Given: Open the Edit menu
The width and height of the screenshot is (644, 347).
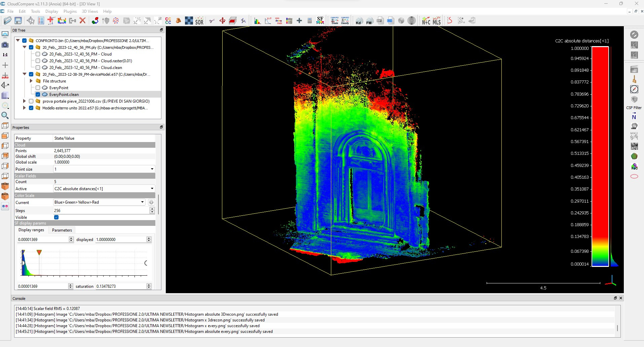Looking at the screenshot, I should (22, 11).
